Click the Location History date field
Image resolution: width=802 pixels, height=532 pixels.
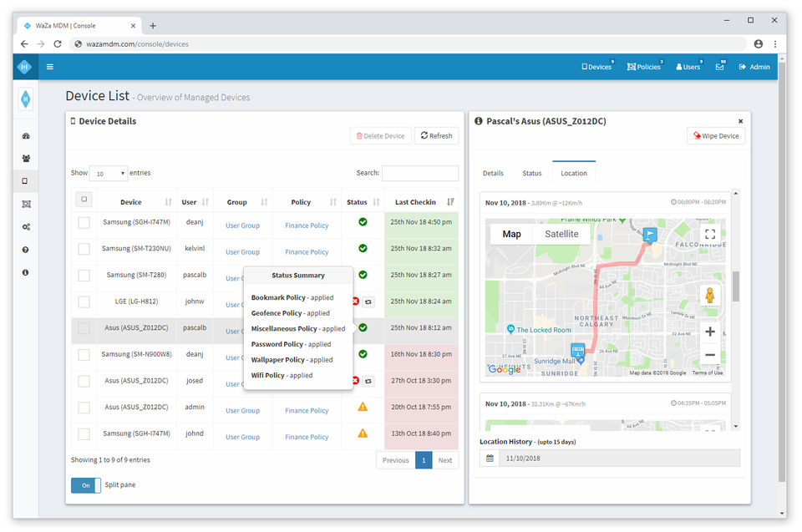pyautogui.click(x=618, y=458)
